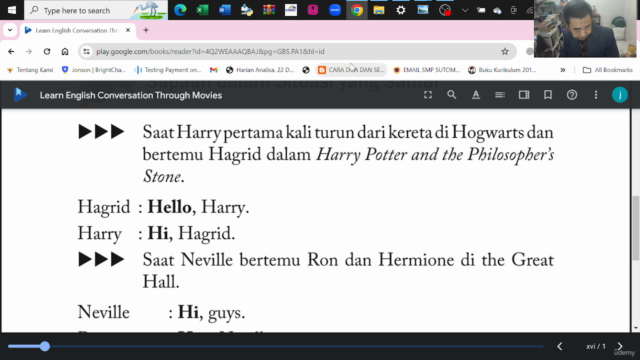The width and height of the screenshot is (640, 360).
Task: Open WinRAR from the taskbar
Action: 269,10
